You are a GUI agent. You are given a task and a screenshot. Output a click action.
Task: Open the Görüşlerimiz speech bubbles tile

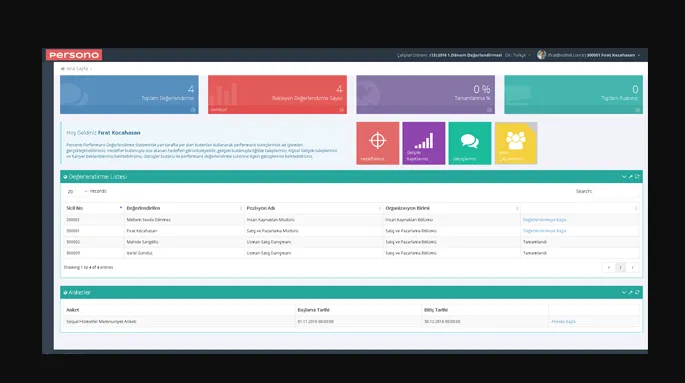click(470, 143)
